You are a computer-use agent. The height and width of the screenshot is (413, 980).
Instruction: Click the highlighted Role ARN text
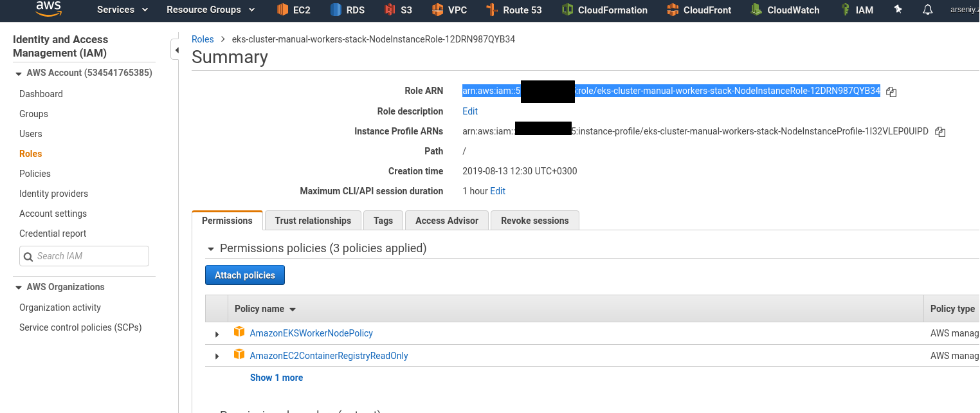coord(671,91)
